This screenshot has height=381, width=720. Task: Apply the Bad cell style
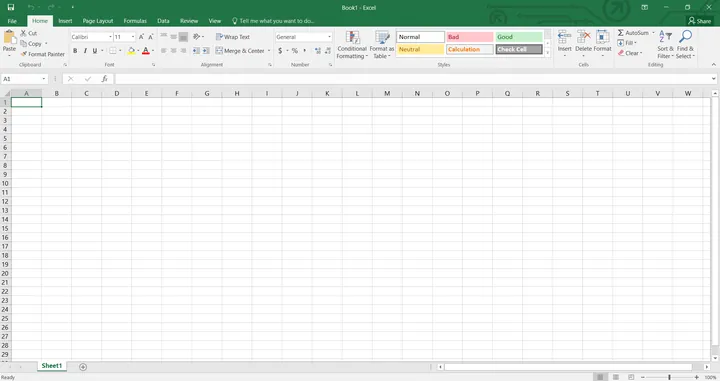tap(470, 37)
